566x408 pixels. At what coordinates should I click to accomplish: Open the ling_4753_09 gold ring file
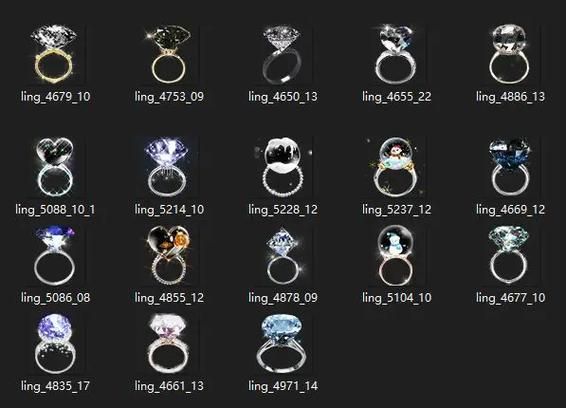[169, 54]
